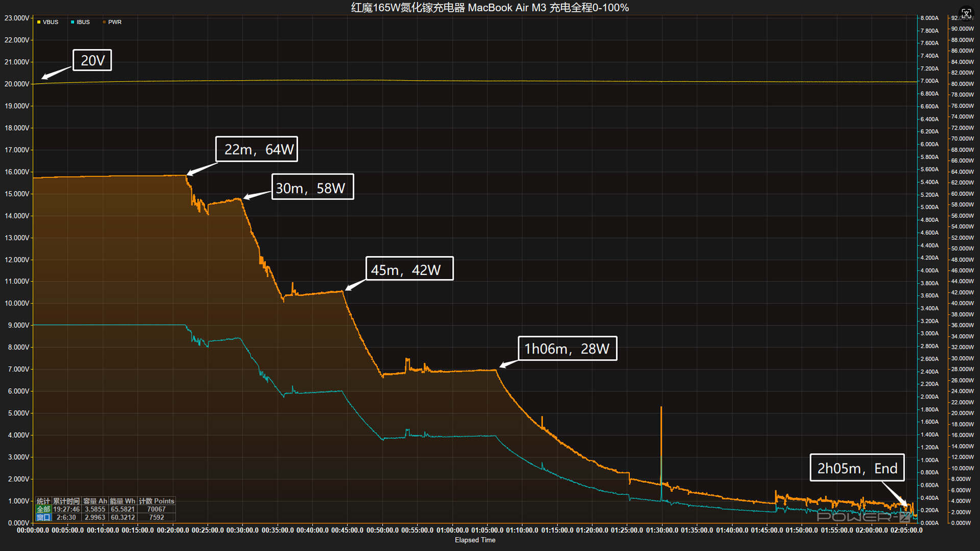The image size is (980, 551).
Task: Click the brown PWR legend swatch
Action: pyautogui.click(x=105, y=22)
